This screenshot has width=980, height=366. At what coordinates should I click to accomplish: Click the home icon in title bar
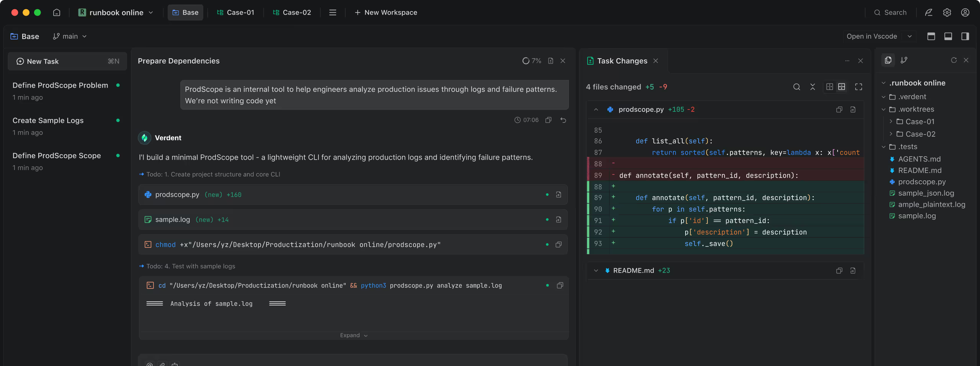pyautogui.click(x=57, y=12)
